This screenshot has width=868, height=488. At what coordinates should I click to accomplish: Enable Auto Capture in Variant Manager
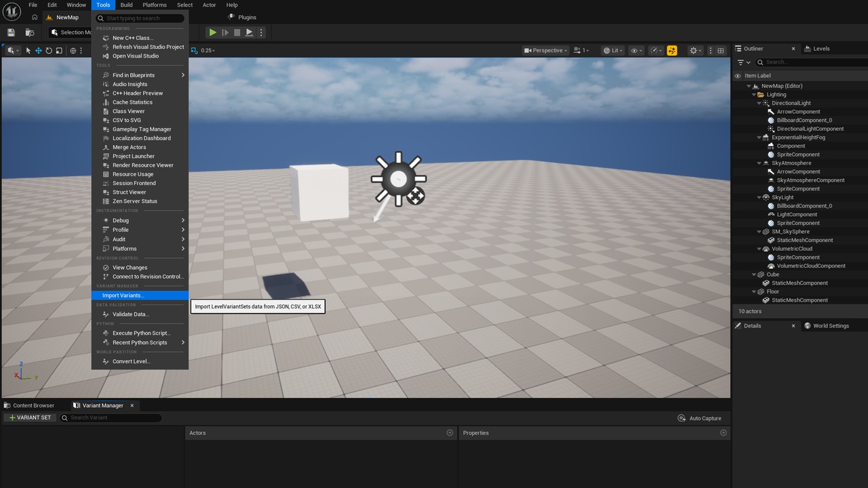pyautogui.click(x=700, y=418)
